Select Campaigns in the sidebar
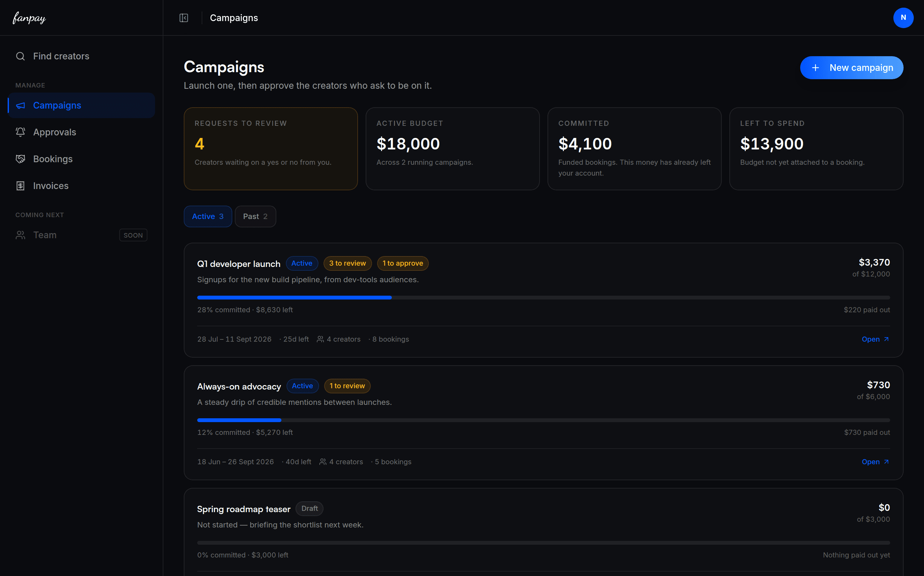The height and width of the screenshot is (576, 924). tap(81, 105)
